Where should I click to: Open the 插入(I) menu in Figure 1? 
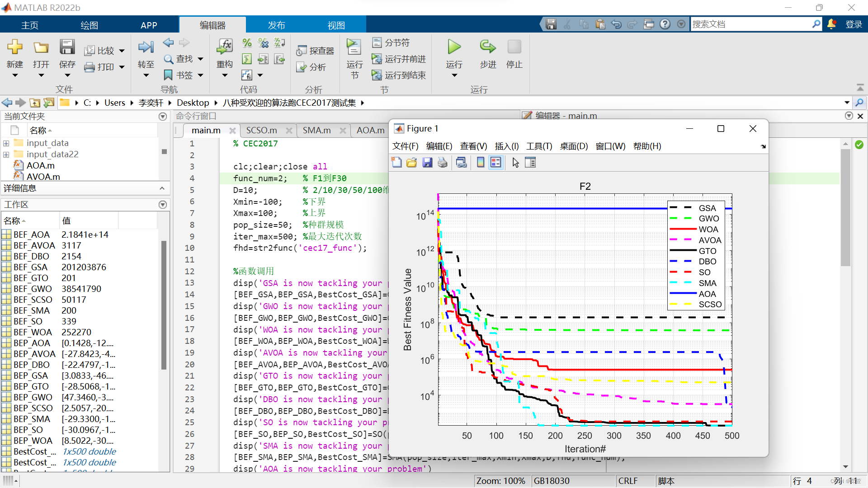[x=507, y=146]
